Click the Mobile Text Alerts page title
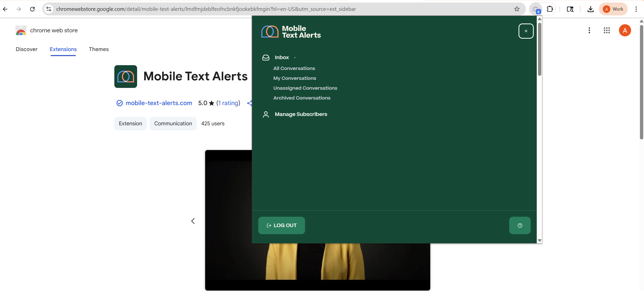The image size is (644, 291). (x=196, y=77)
